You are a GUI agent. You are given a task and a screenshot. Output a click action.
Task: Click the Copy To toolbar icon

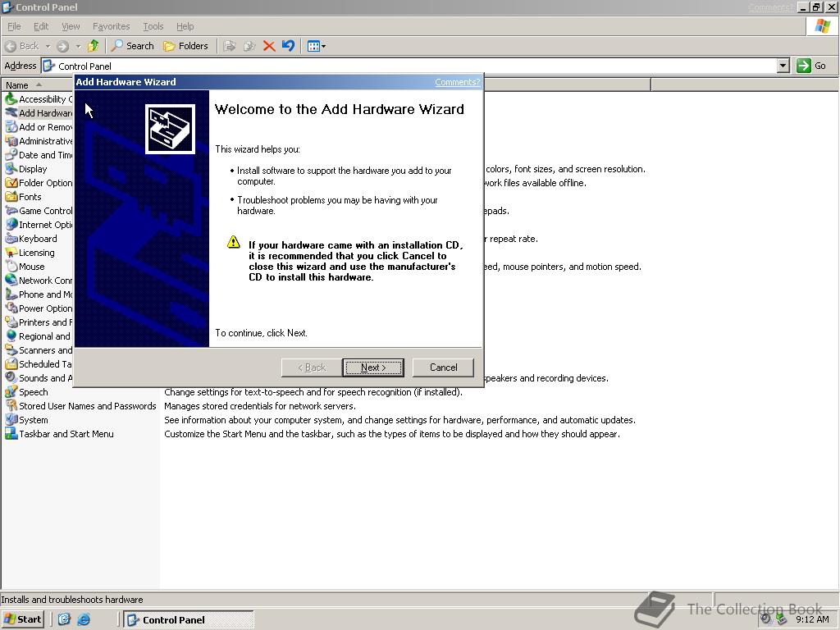coord(249,46)
